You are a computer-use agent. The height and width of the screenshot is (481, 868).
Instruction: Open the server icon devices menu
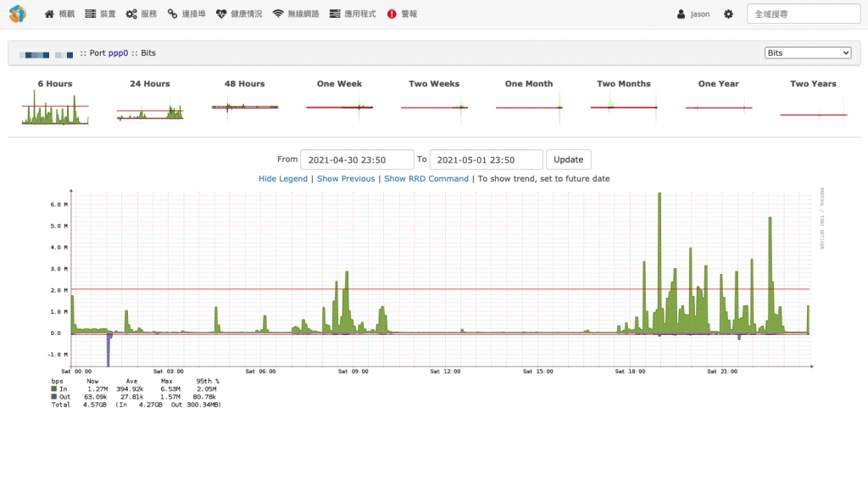pos(100,14)
